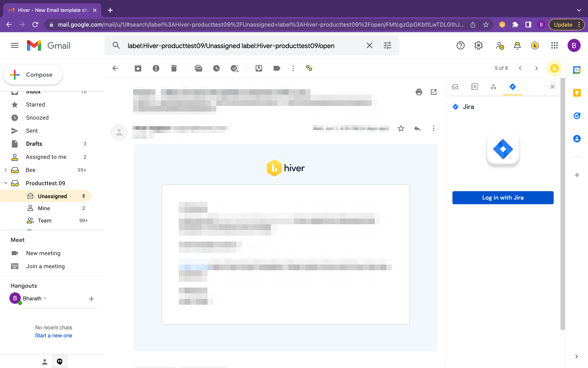
Task: Close the Hiver Jira side panel
Action: pyautogui.click(x=552, y=87)
